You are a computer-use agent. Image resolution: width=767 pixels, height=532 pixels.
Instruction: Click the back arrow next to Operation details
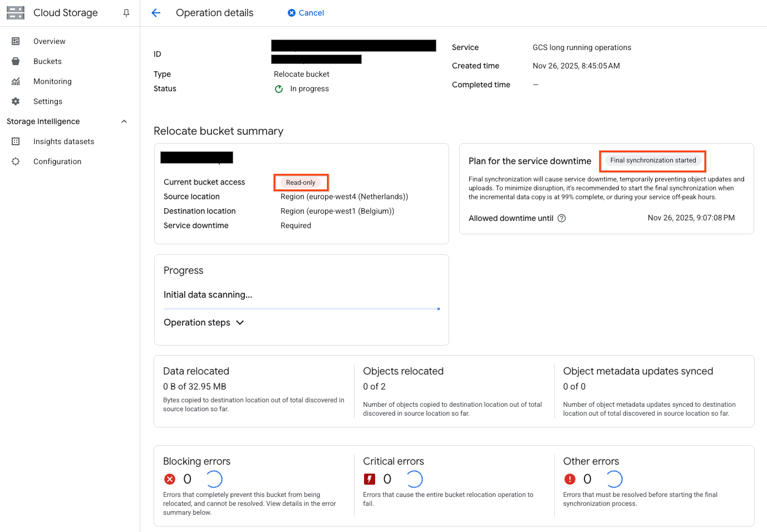click(x=156, y=13)
